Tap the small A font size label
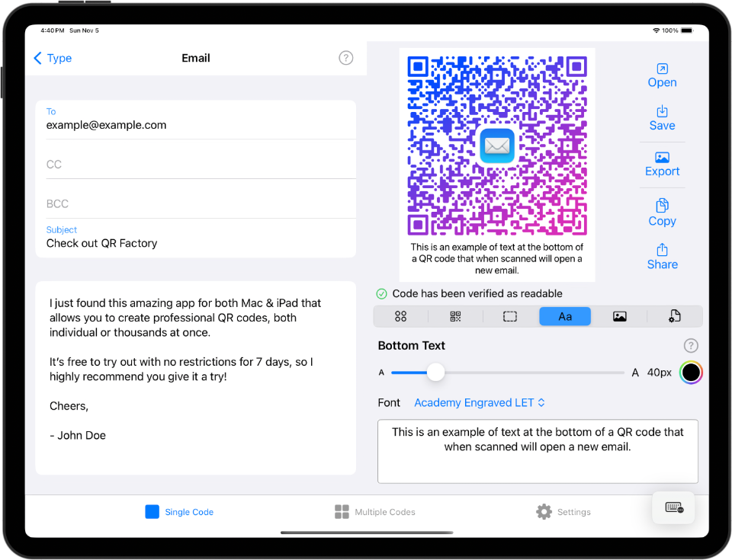The width and height of the screenshot is (732, 560). tap(381, 373)
